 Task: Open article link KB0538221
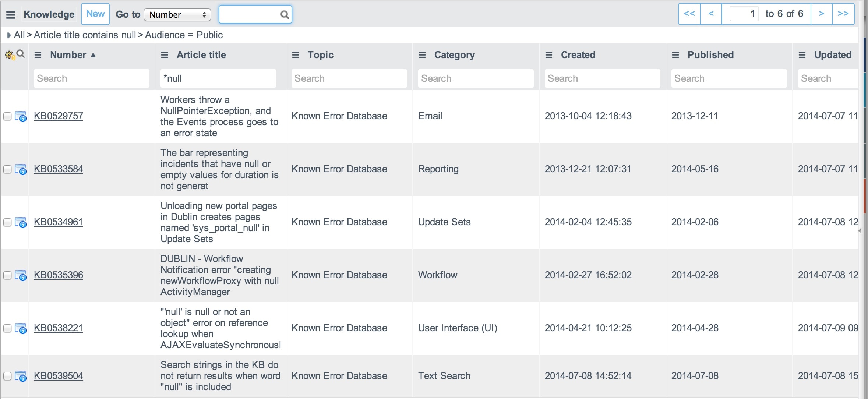58,328
